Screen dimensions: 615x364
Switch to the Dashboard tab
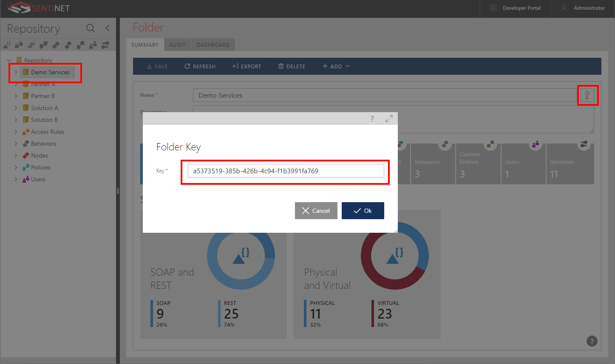(213, 45)
